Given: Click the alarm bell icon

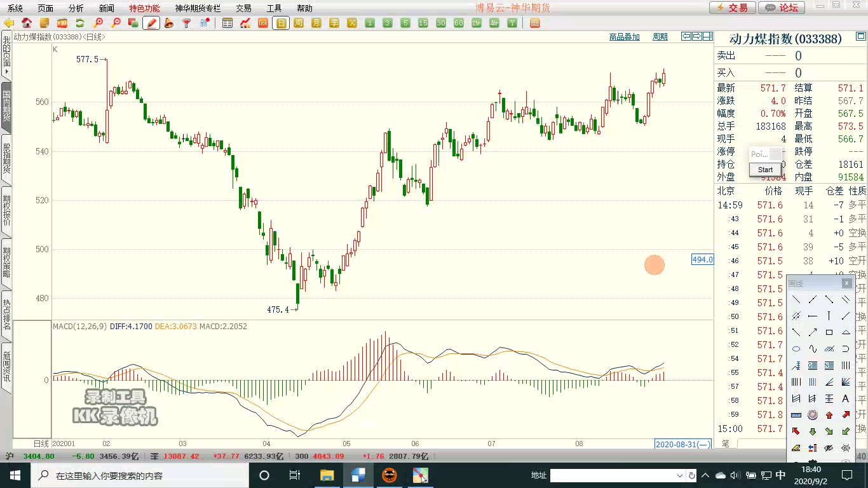Looking at the screenshot, I should (x=169, y=23).
